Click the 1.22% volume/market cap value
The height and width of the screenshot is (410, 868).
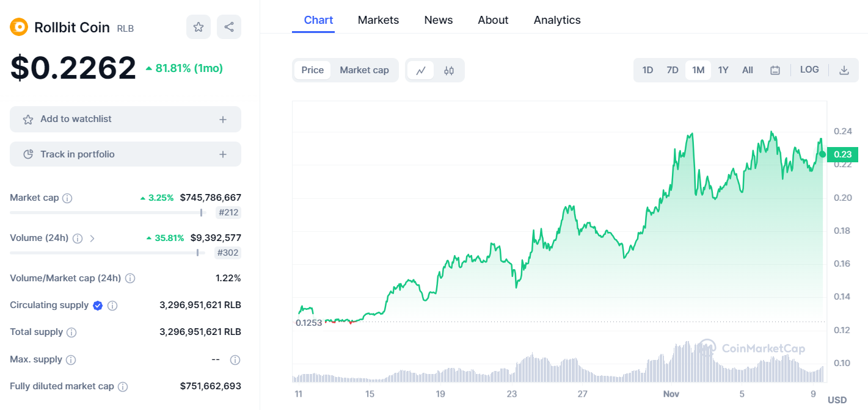[228, 278]
